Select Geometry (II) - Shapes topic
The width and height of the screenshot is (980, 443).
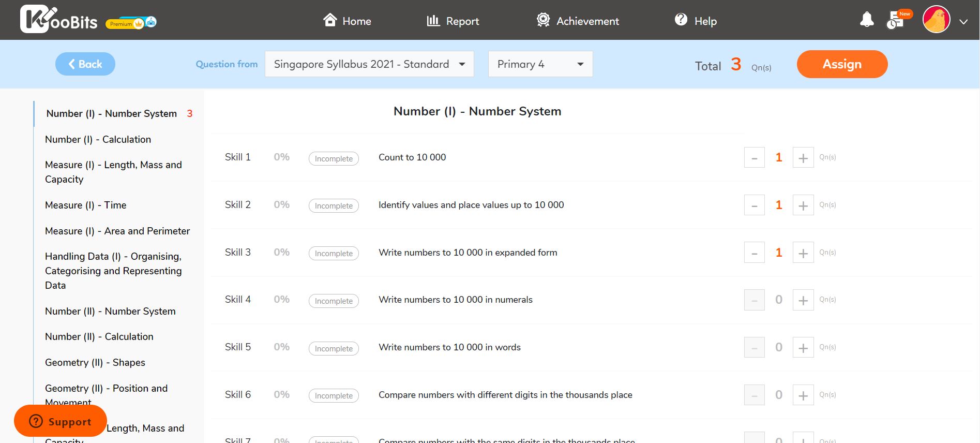tap(95, 363)
